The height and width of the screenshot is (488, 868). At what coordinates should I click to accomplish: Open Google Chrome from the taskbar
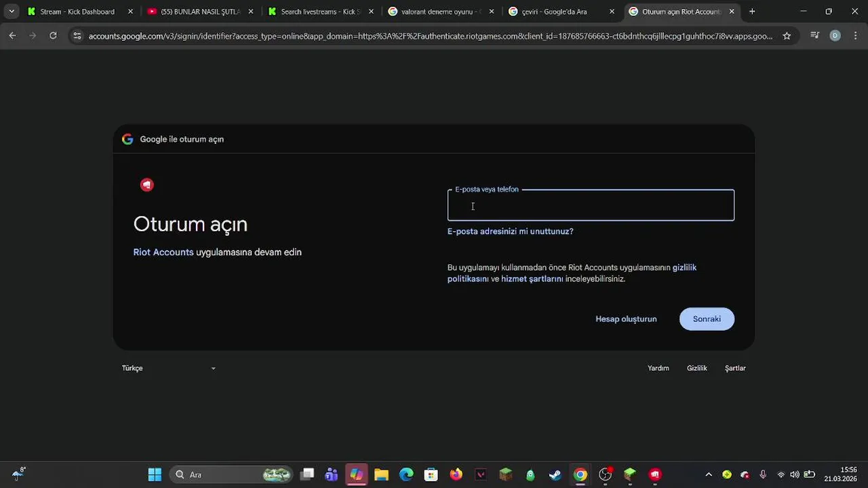point(580,474)
